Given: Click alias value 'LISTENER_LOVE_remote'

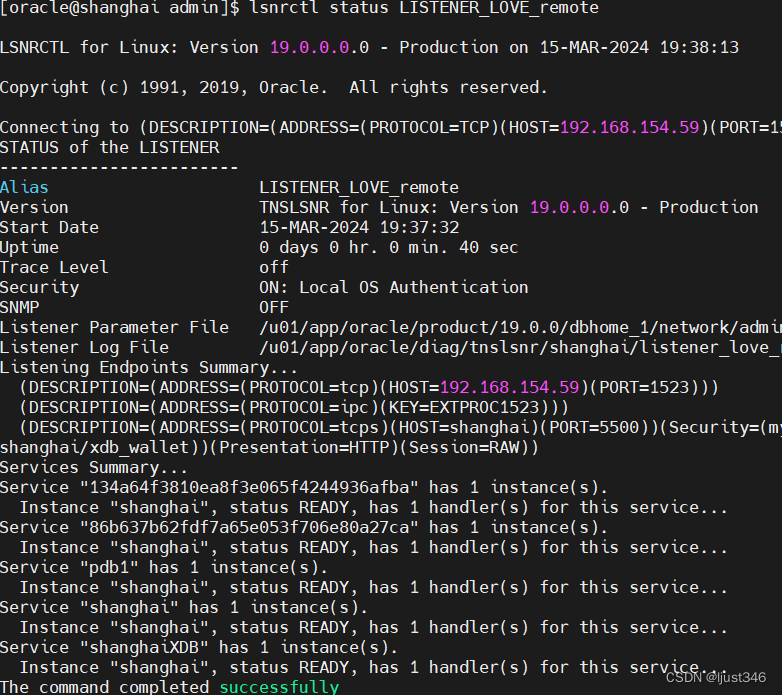Looking at the screenshot, I should [x=359, y=187].
